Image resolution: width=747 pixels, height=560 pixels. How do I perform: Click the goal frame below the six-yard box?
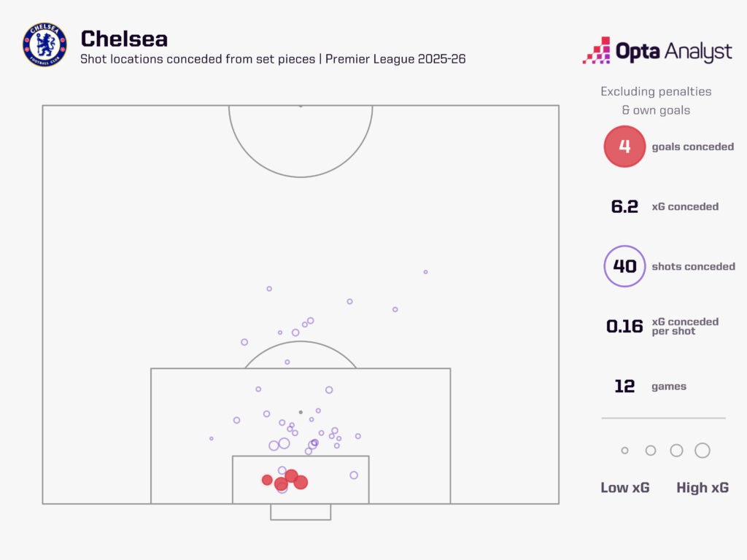[x=301, y=512]
